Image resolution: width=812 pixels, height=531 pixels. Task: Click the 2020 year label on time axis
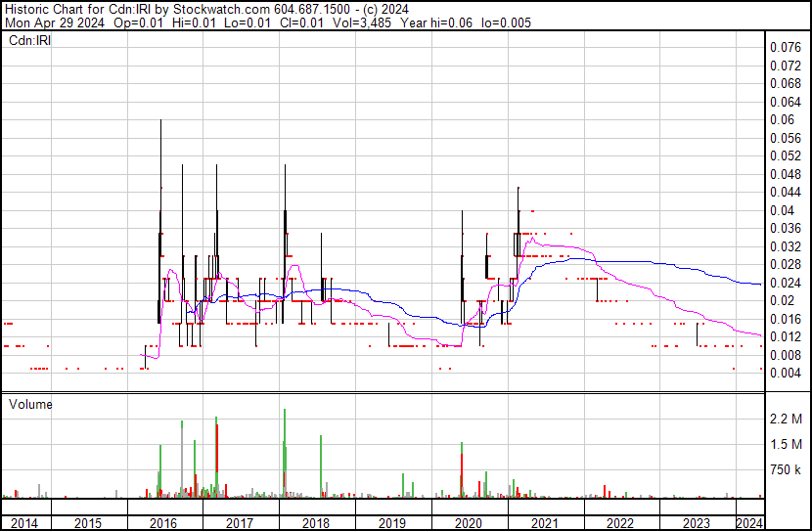click(470, 523)
